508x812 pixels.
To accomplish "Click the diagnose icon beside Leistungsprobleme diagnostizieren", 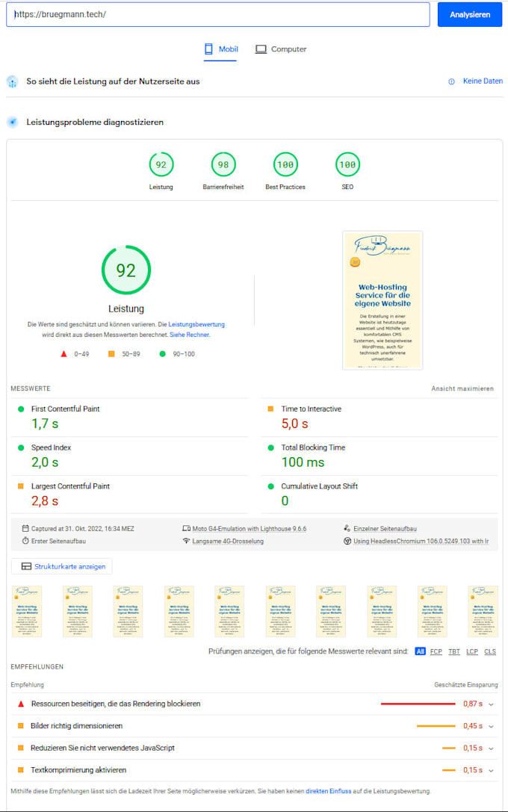I will point(13,123).
